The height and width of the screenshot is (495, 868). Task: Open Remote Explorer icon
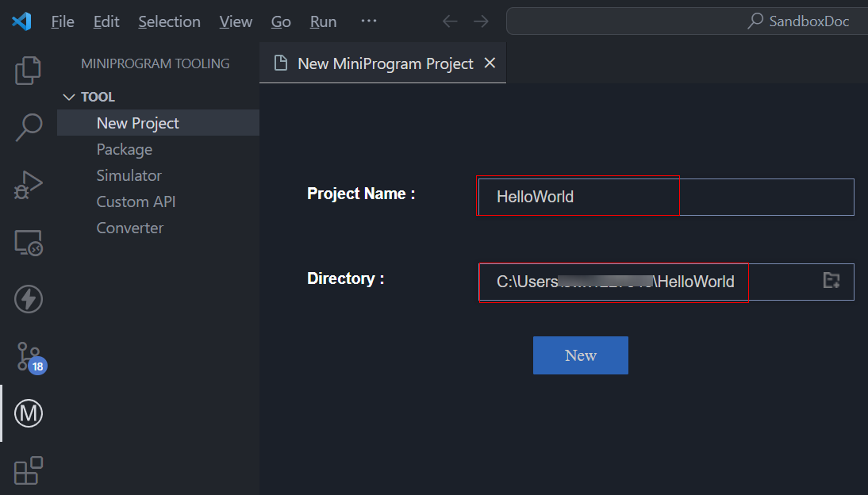pos(29,243)
